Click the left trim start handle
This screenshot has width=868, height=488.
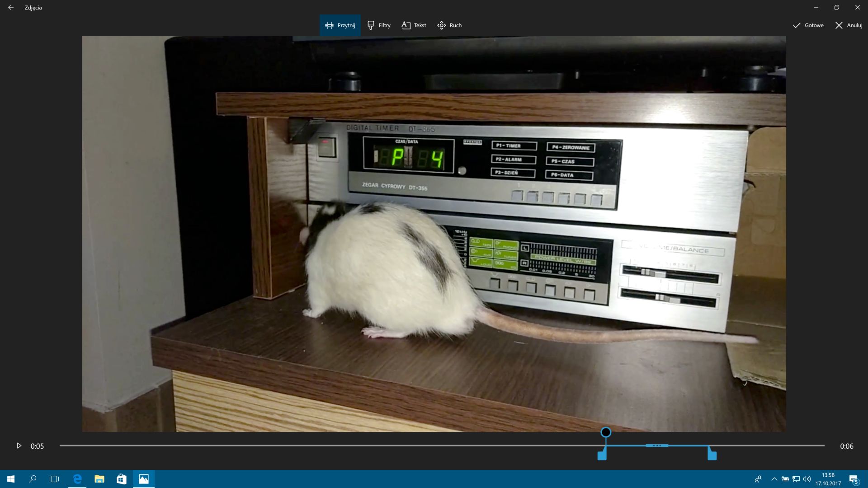tap(602, 455)
